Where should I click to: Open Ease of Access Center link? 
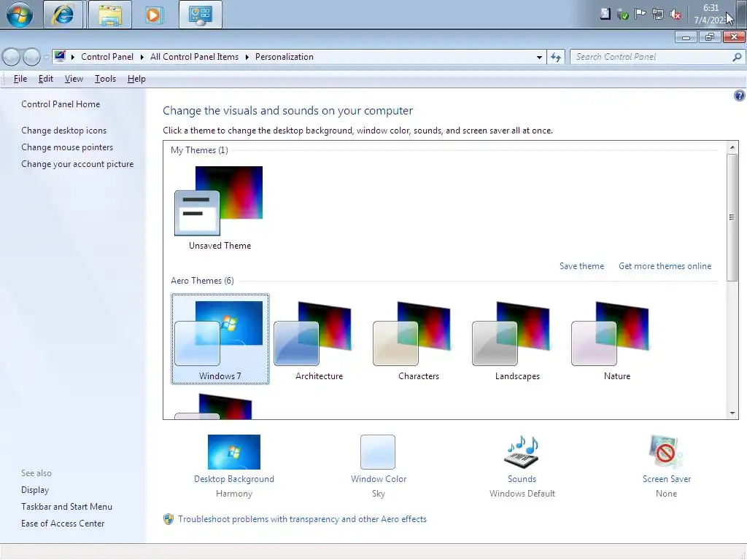[x=63, y=524]
